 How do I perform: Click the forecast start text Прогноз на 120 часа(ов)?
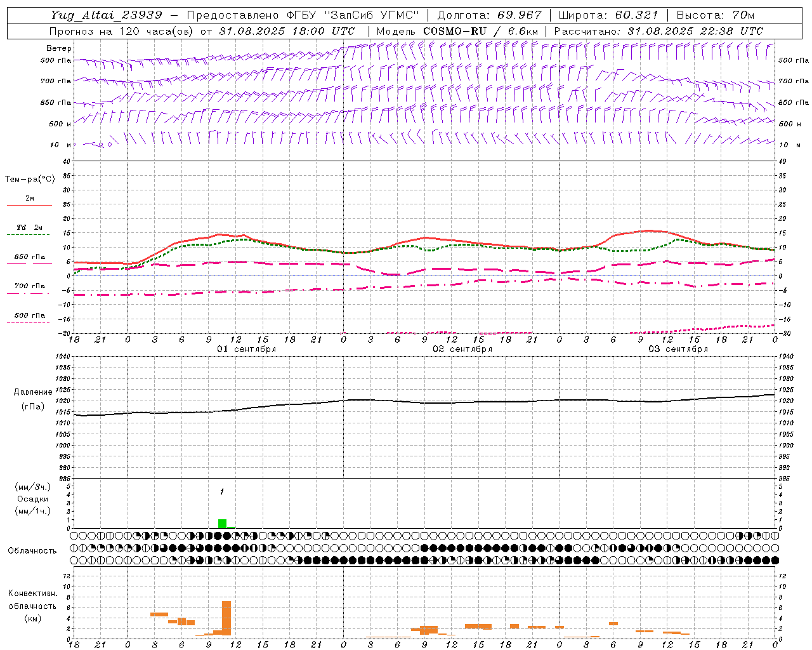(x=122, y=31)
